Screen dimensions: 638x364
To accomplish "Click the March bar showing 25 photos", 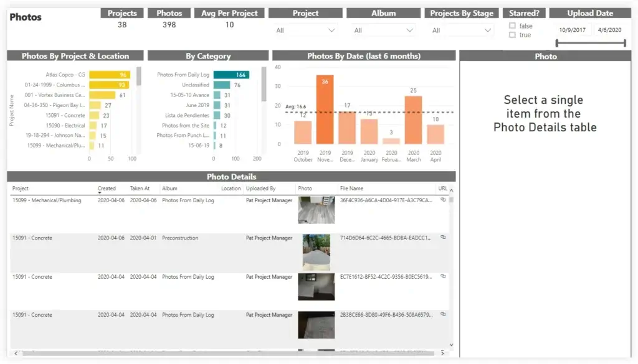I will (414, 118).
